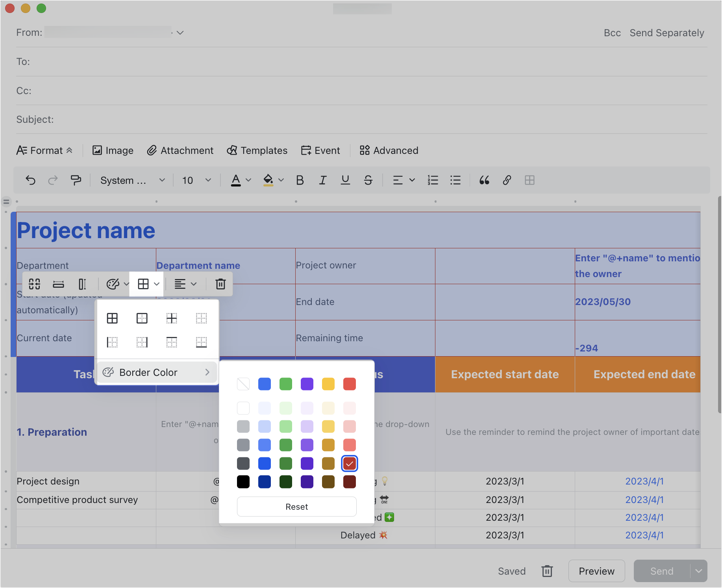Apply underline formatting
The width and height of the screenshot is (722, 588).
click(x=345, y=180)
